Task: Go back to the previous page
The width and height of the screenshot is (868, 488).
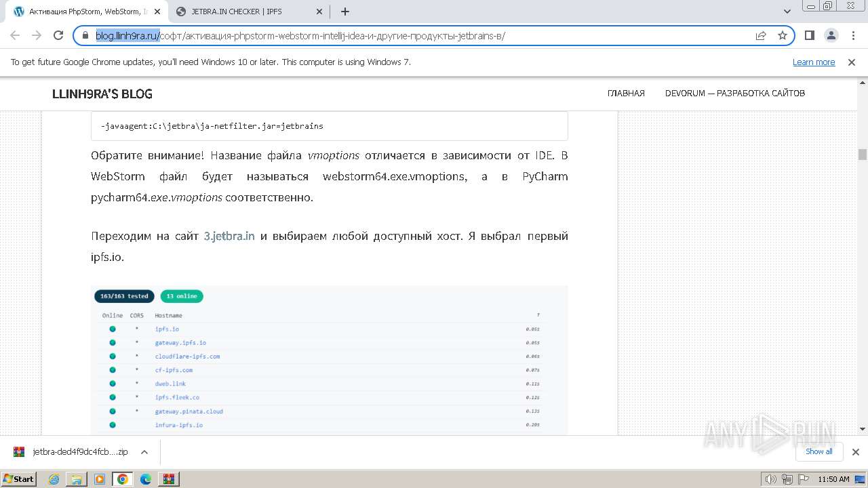Action: (15, 36)
